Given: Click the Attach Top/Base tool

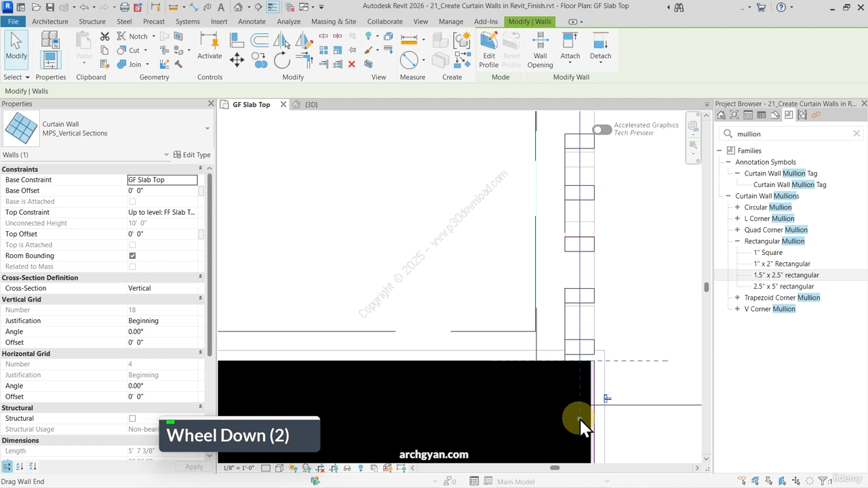Looking at the screenshot, I should tap(570, 47).
